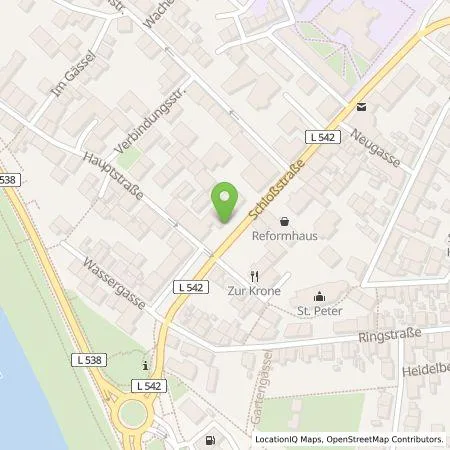The image size is (450, 450).
Task: Click the Neugasse street label
Action: pyautogui.click(x=376, y=148)
